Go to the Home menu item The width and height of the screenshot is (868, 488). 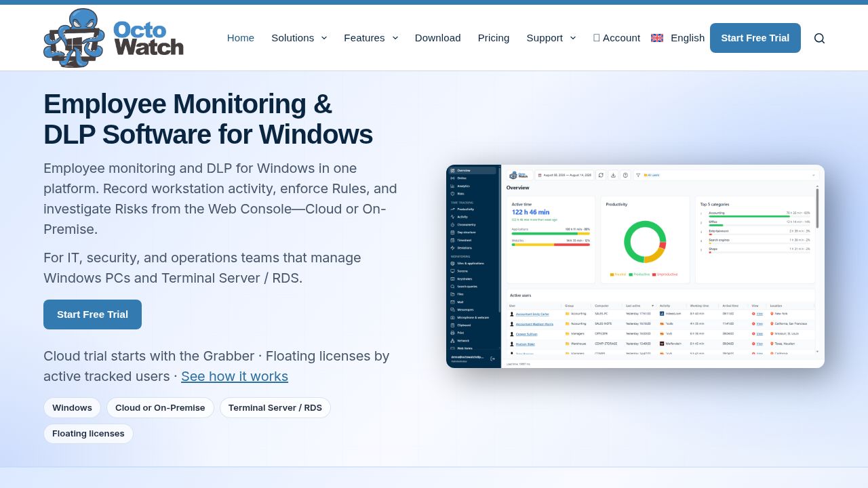[241, 38]
